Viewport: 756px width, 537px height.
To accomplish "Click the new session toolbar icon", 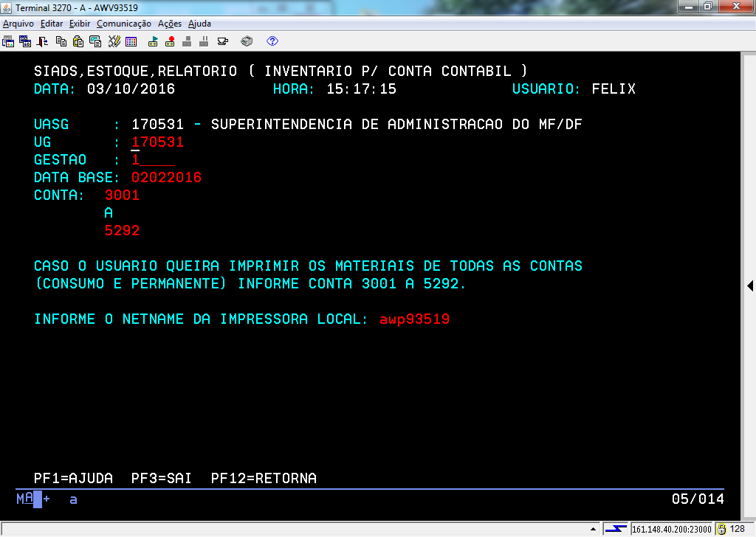I will click(x=8, y=41).
